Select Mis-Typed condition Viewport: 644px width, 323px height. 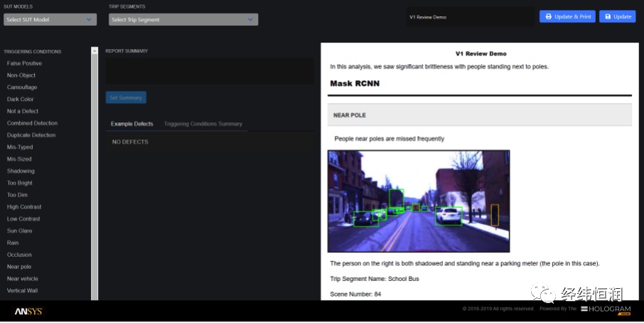(x=20, y=147)
